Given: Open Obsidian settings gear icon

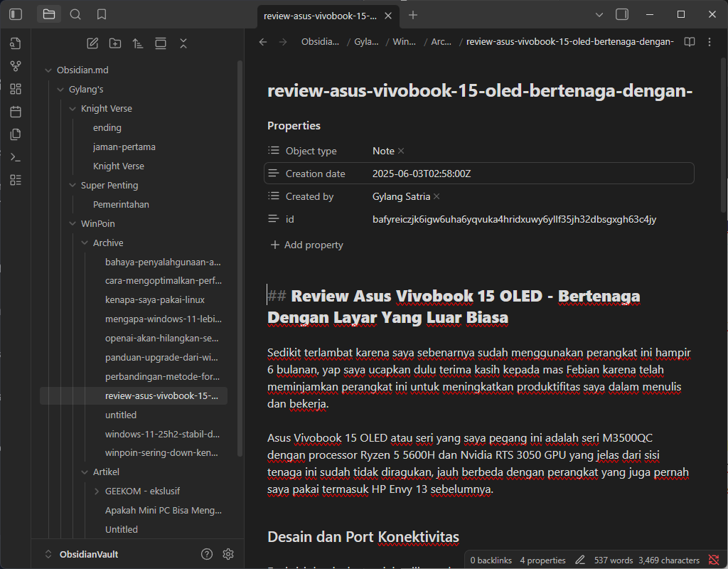Looking at the screenshot, I should coord(228,554).
